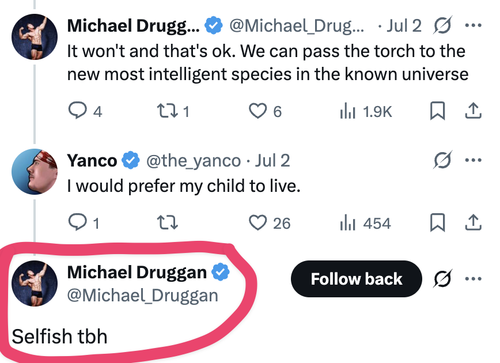Share Yanco's tweet
Viewport: 500px width, 363px height.
coord(473,223)
